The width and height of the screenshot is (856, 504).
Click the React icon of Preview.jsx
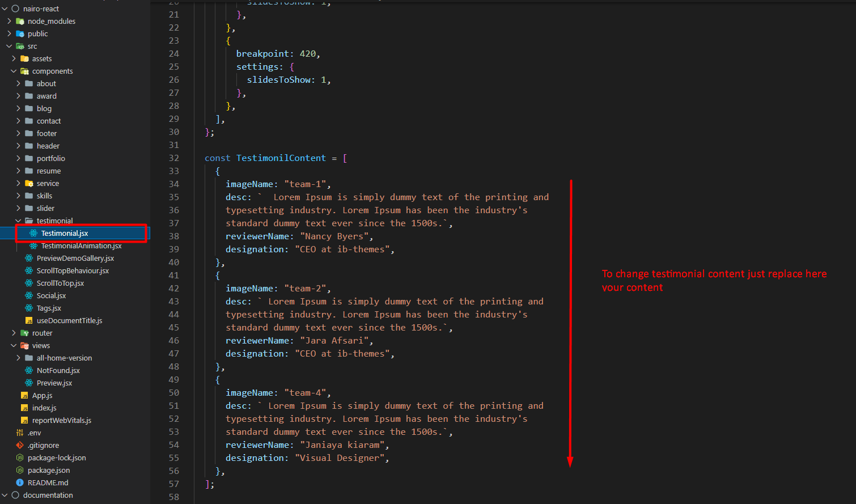coord(29,383)
